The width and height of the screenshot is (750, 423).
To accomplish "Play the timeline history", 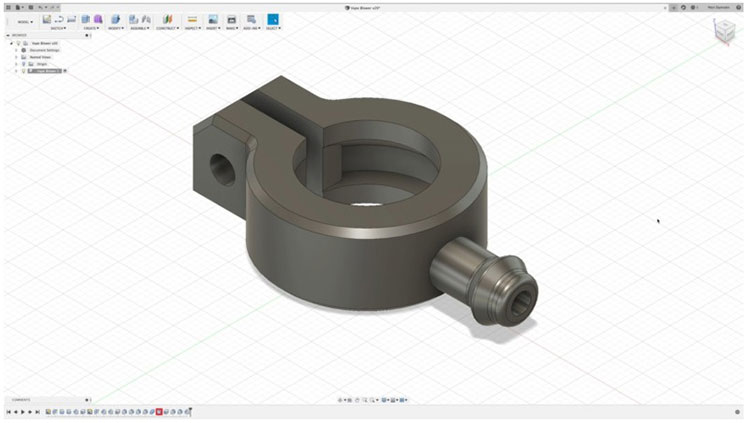I will (22, 412).
